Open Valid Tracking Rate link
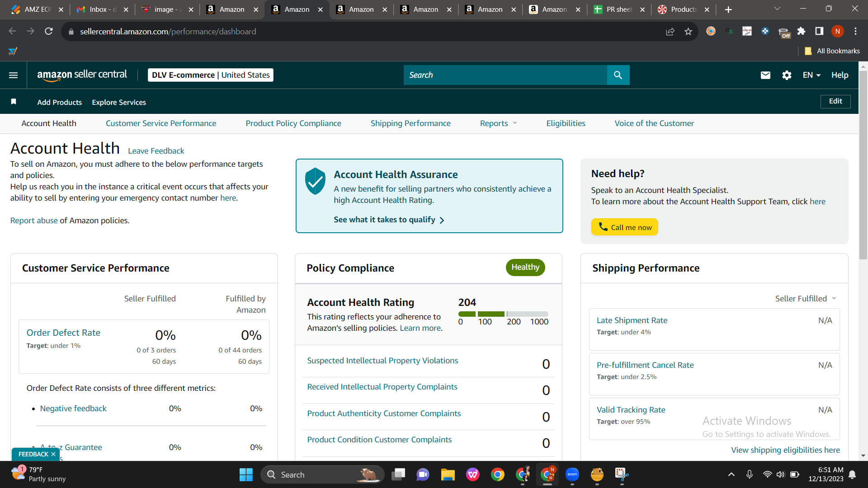The width and height of the screenshot is (868, 488). 631,410
